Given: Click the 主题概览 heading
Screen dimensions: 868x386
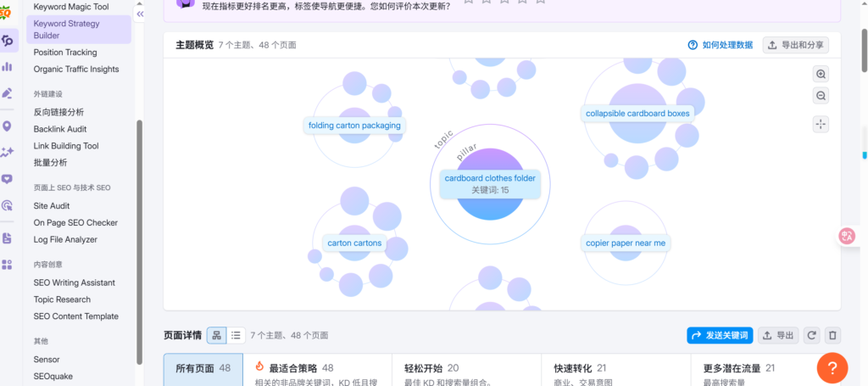Looking at the screenshot, I should point(194,45).
